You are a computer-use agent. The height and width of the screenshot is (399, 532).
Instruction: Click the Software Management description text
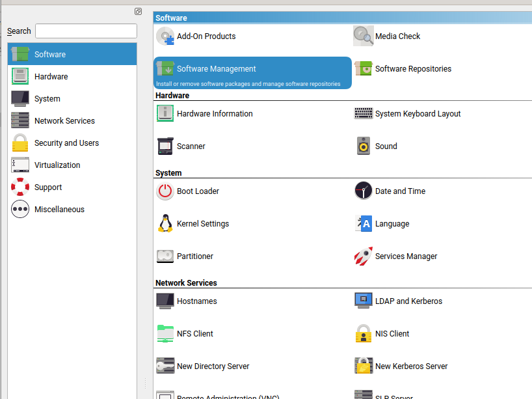tap(248, 84)
